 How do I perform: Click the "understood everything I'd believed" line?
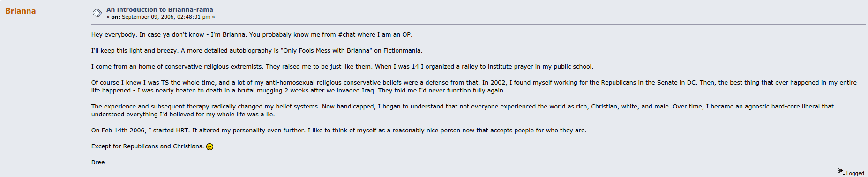[183, 114]
